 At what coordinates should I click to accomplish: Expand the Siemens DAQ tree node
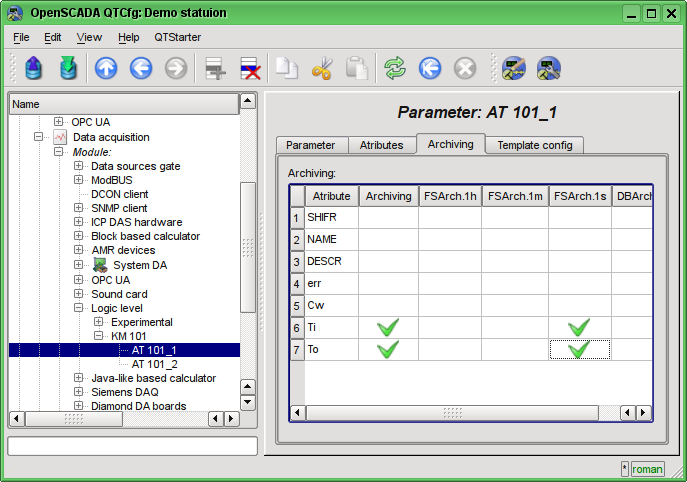click(x=78, y=392)
